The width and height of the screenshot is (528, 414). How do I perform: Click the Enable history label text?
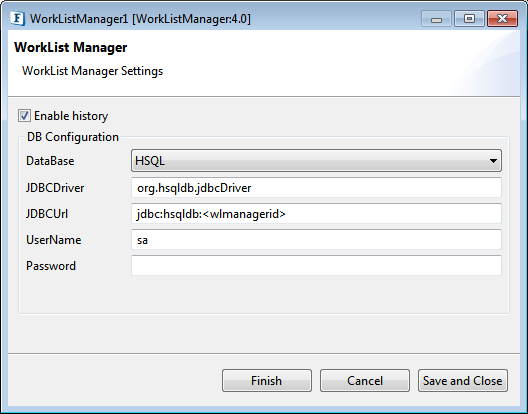71,116
